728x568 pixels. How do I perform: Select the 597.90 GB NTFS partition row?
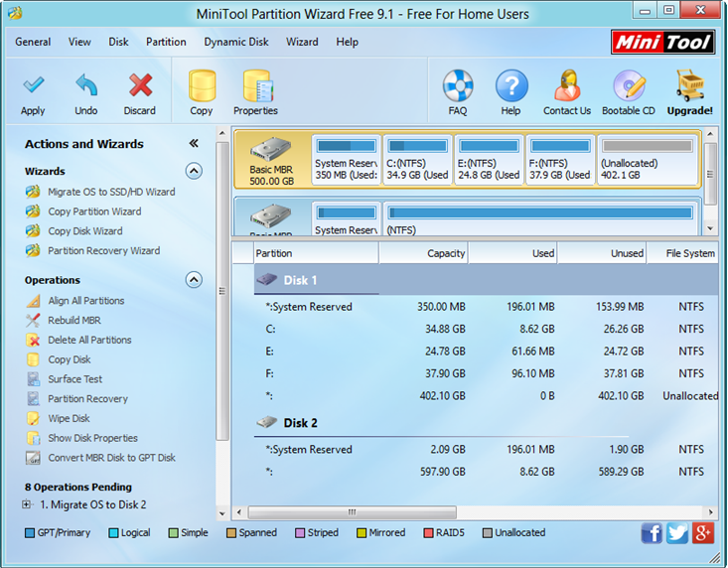tap(486, 472)
